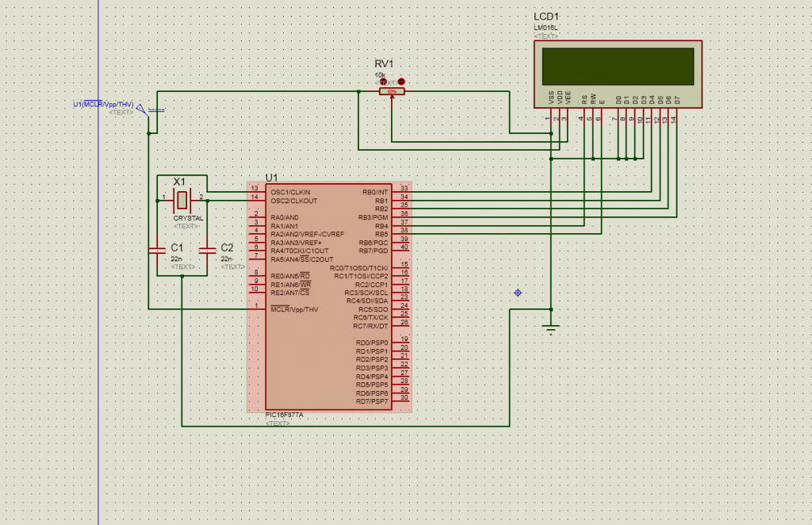
Task: Click the RB3/PGM pin label
Action: pos(373,217)
